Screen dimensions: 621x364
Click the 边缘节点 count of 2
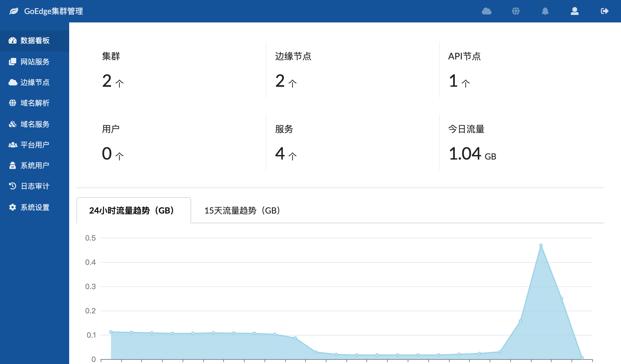286,81
